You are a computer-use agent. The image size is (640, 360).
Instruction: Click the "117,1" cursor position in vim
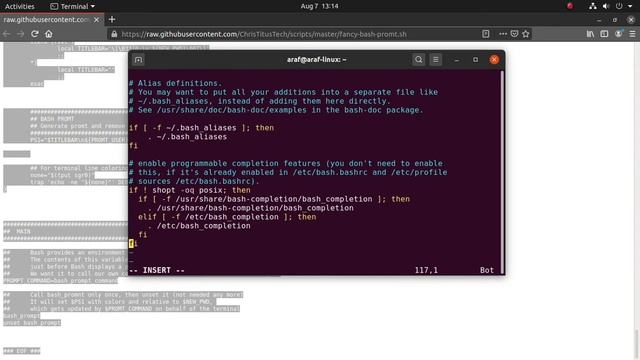(426, 270)
